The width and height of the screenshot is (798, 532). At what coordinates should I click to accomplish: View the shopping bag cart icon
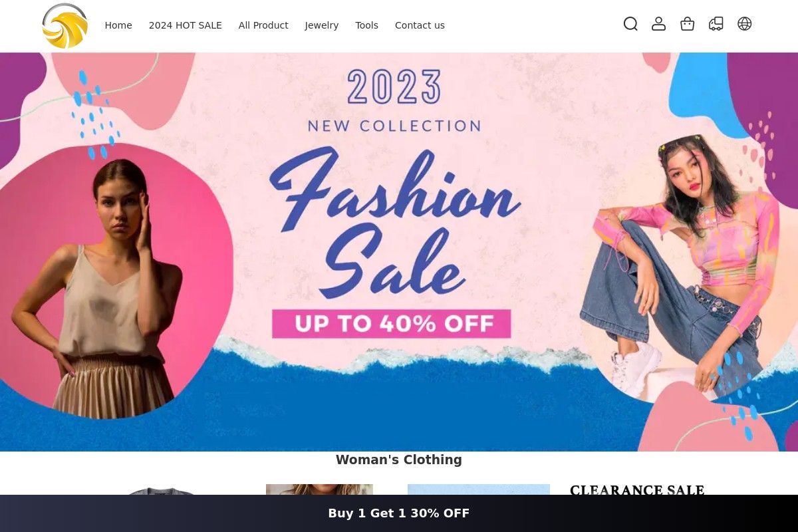[x=687, y=25]
